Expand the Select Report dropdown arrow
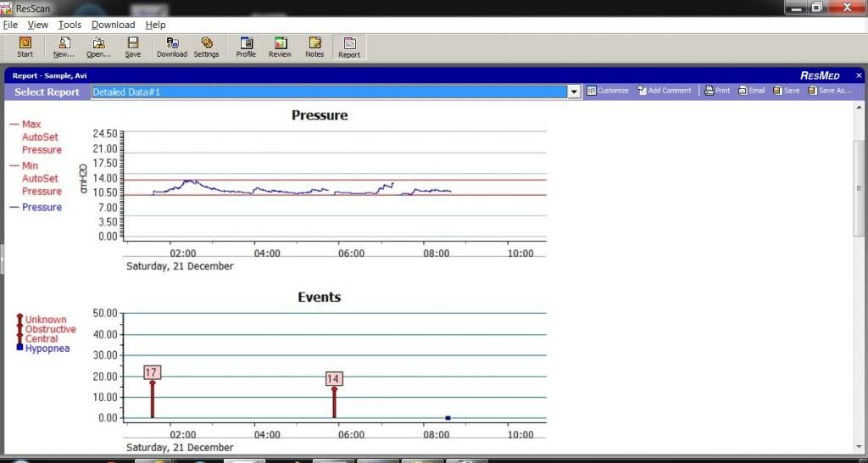The height and width of the screenshot is (463, 868). (574, 92)
